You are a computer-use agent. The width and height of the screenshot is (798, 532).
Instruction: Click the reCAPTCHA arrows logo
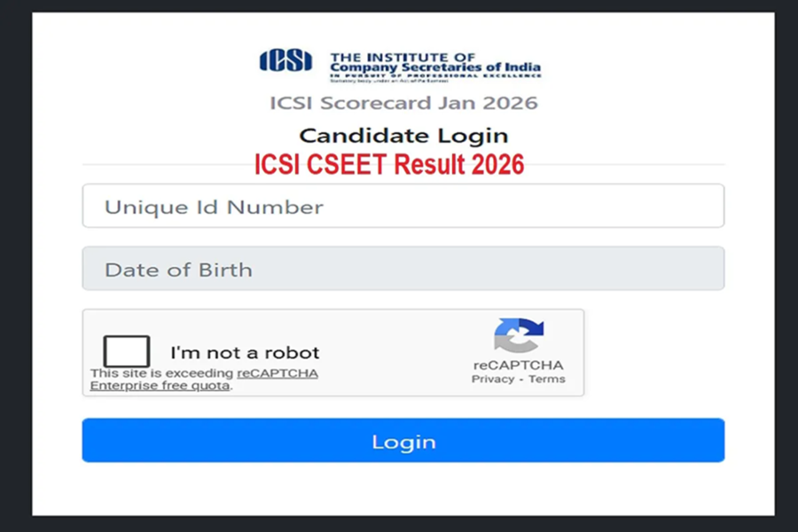point(518,337)
